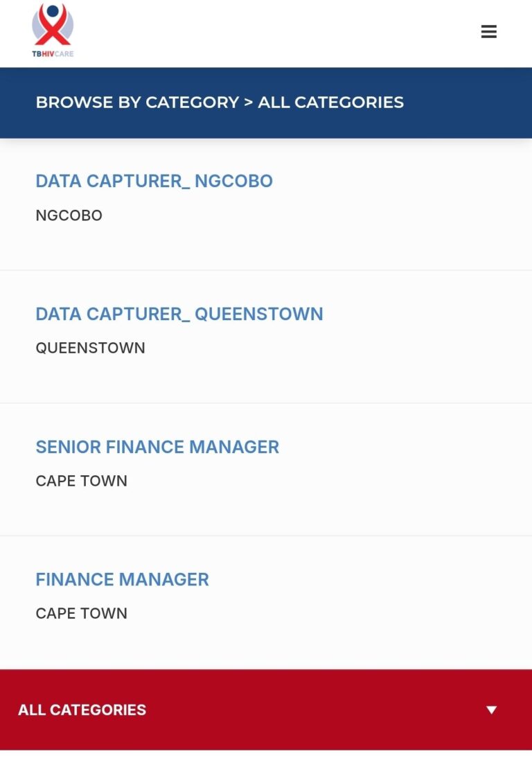Viewport: 532px width, 760px height.
Task: Click the downward chevron on the red bar
Action: (491, 709)
